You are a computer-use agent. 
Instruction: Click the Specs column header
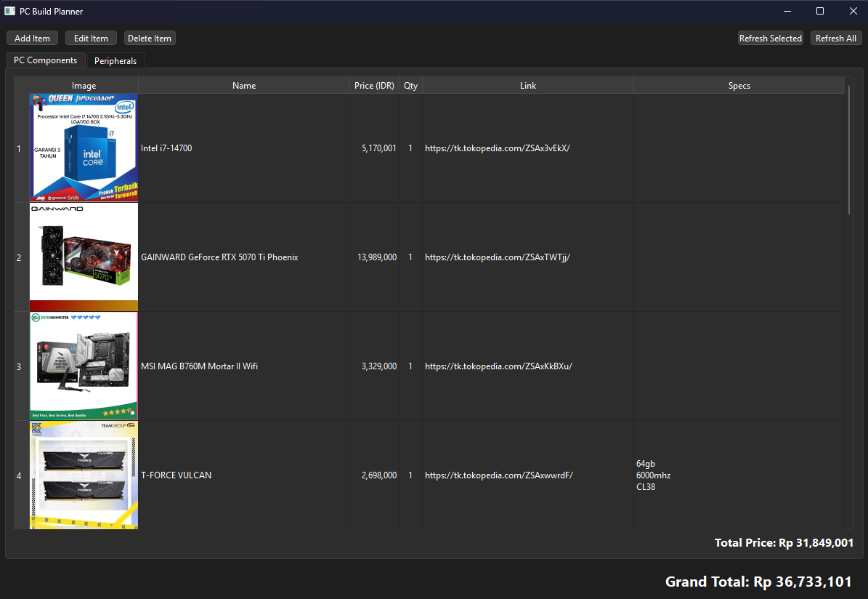(739, 85)
